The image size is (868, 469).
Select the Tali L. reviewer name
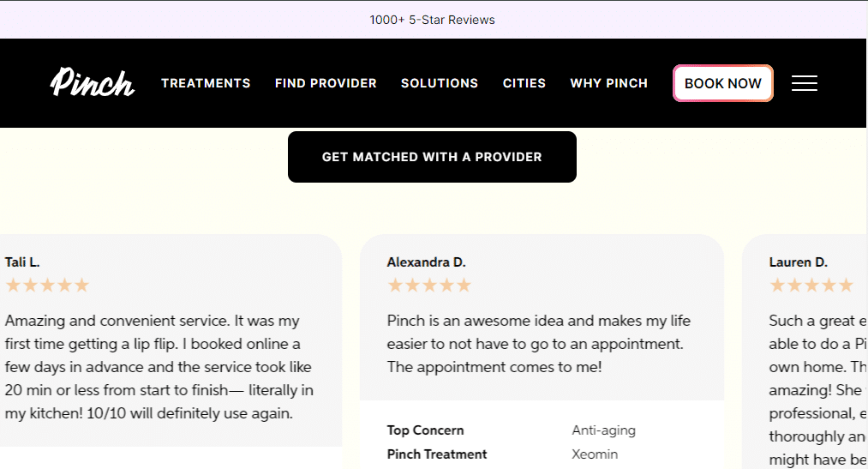point(22,262)
